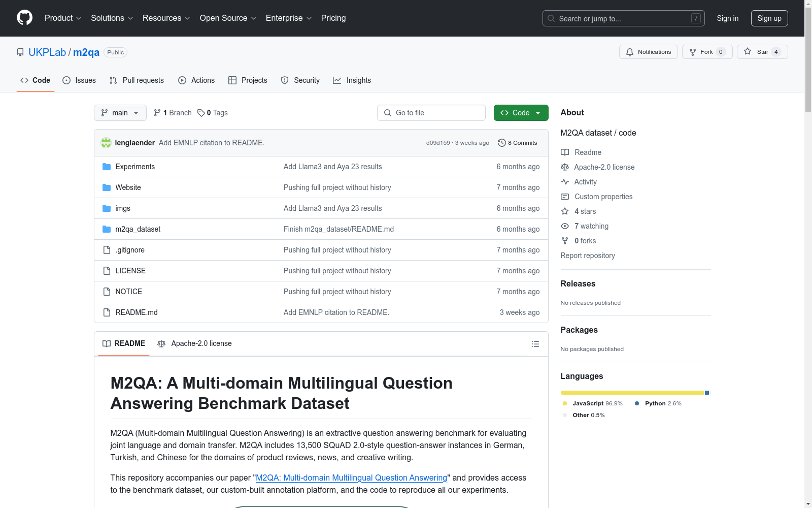
Task: Click the forks icon in About
Action: click(x=565, y=241)
